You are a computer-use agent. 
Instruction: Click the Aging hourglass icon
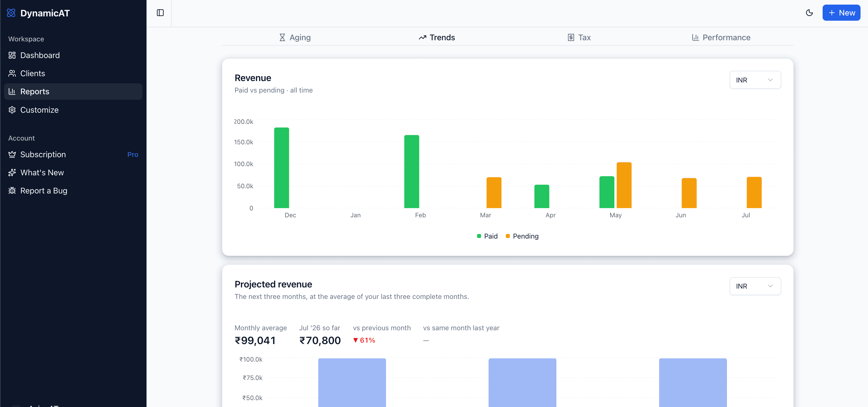click(282, 37)
